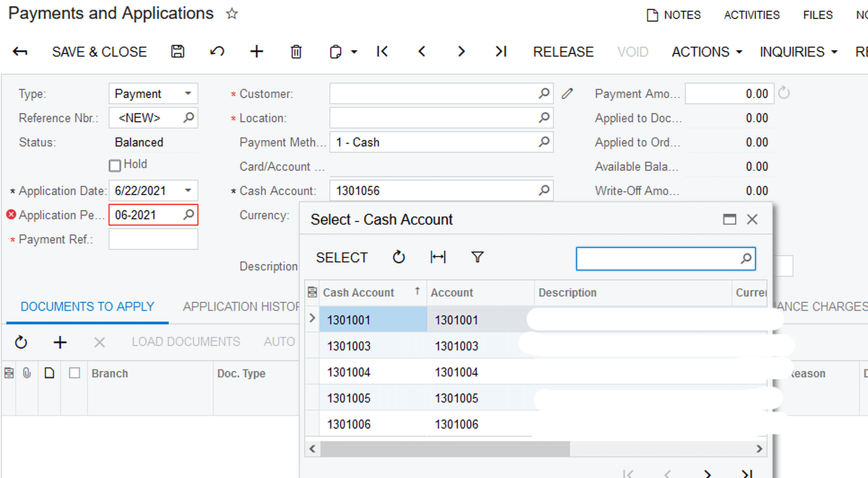Click the undo arrow icon

pos(217,51)
